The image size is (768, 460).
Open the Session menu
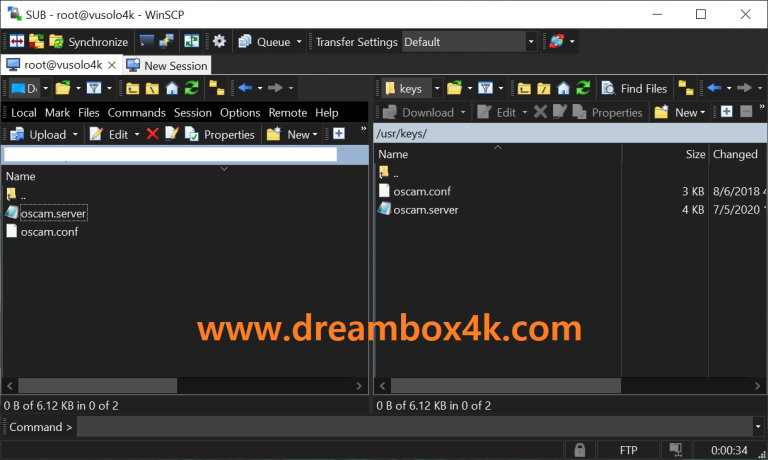[192, 113]
